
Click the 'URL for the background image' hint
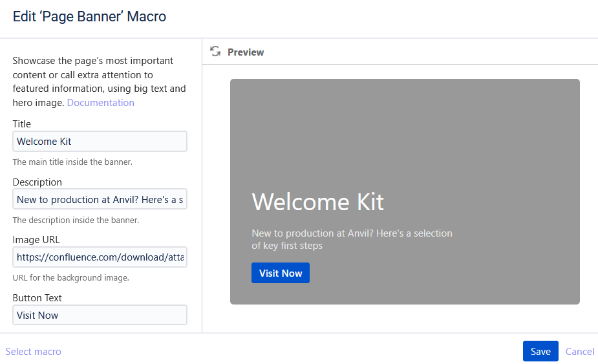click(x=71, y=278)
